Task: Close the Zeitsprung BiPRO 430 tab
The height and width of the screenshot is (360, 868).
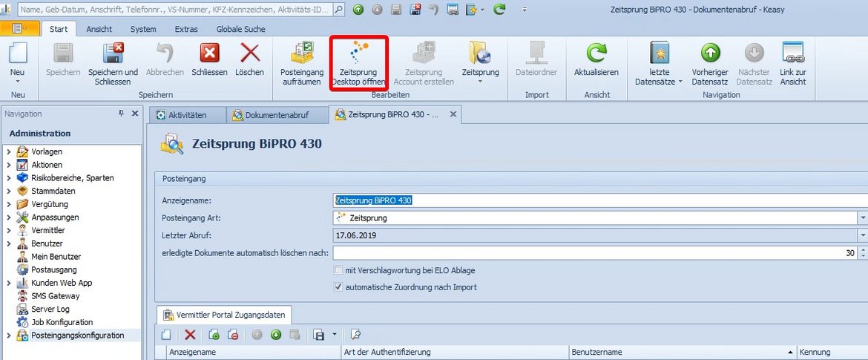Action: (x=453, y=114)
